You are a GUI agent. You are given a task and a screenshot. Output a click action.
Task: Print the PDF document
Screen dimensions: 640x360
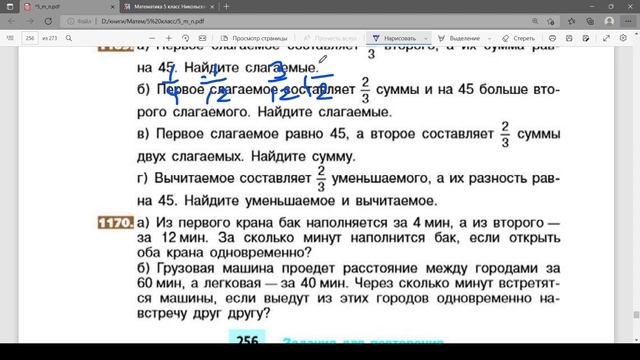click(x=552, y=38)
